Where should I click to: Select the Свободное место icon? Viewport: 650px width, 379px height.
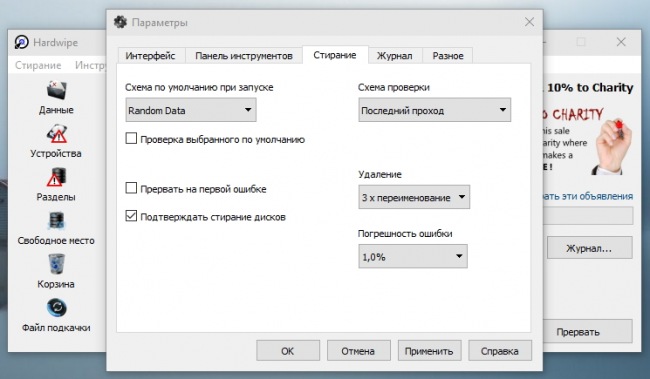pyautogui.click(x=56, y=221)
